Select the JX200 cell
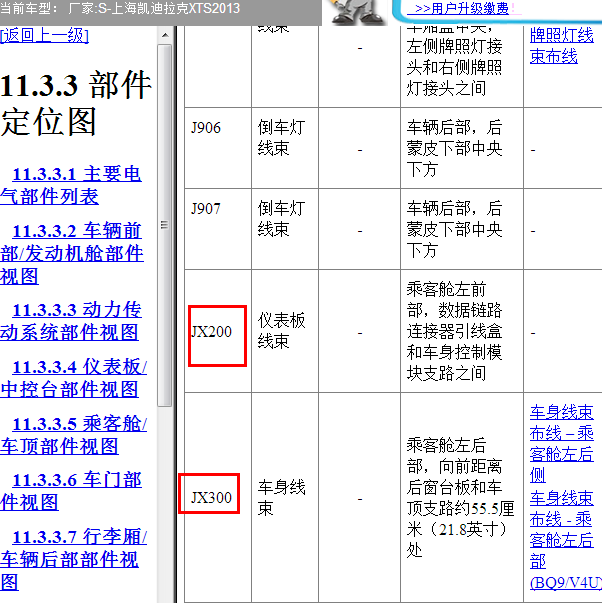The width and height of the screenshot is (602, 603). click(x=218, y=331)
